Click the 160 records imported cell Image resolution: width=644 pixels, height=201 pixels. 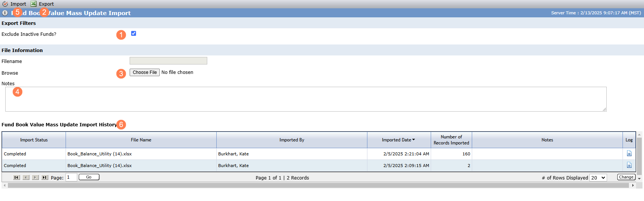(x=451, y=154)
